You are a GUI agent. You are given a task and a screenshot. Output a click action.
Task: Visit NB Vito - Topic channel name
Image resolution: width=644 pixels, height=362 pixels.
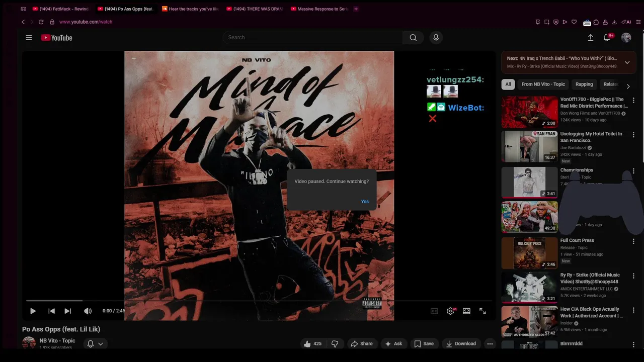click(57, 340)
